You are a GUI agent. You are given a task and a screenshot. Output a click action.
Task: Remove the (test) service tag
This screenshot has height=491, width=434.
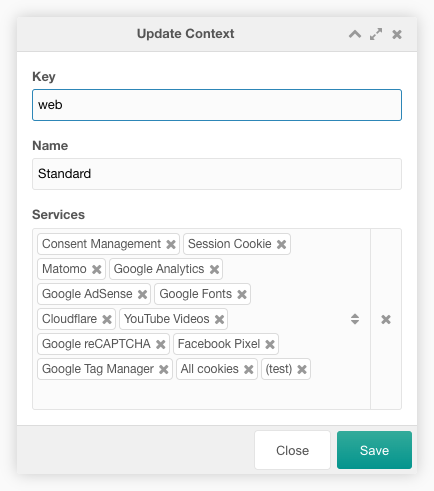pos(302,369)
